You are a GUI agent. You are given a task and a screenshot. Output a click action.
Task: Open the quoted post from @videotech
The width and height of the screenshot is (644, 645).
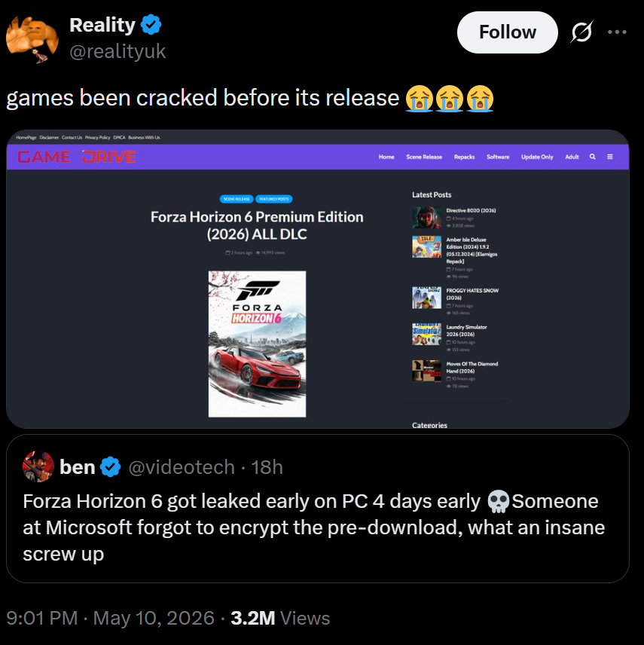[x=317, y=509]
